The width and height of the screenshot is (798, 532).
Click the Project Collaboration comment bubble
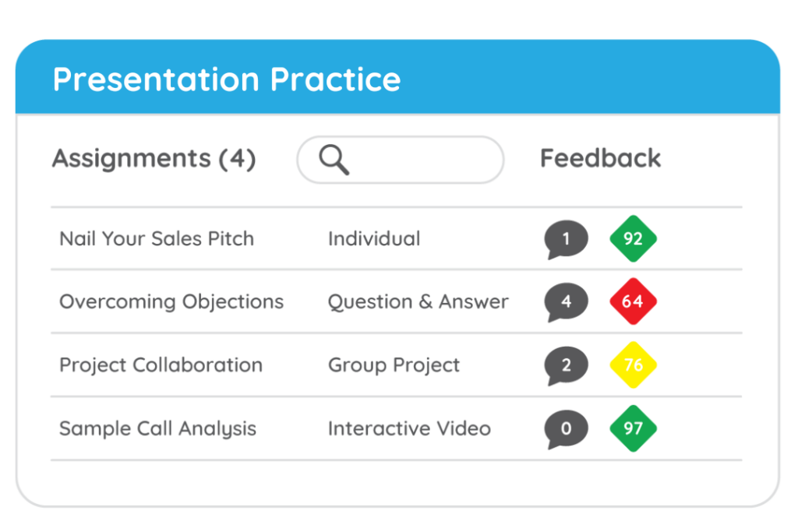pyautogui.click(x=566, y=365)
